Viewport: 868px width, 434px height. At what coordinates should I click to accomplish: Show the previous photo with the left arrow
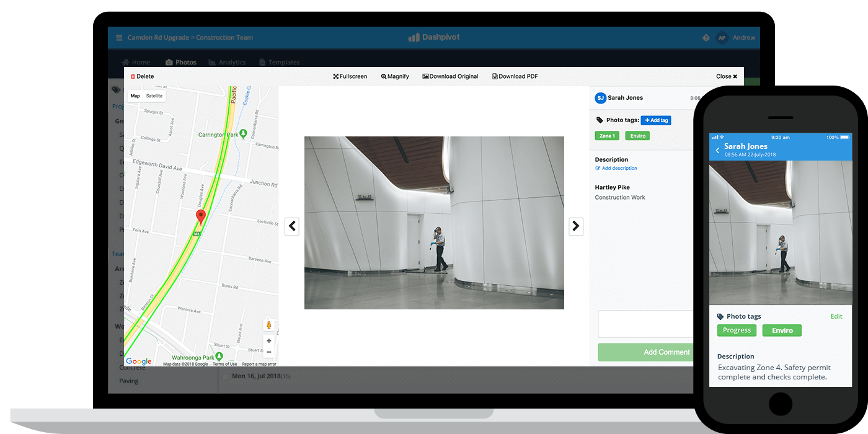(292, 226)
